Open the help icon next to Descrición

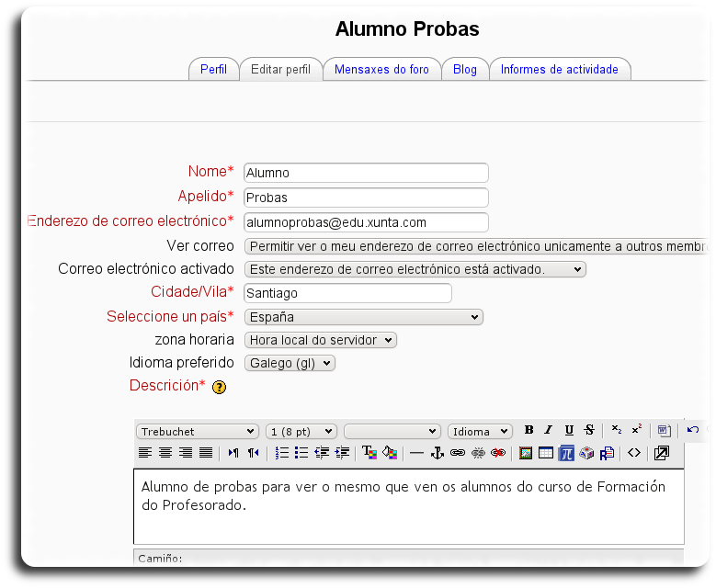point(219,388)
